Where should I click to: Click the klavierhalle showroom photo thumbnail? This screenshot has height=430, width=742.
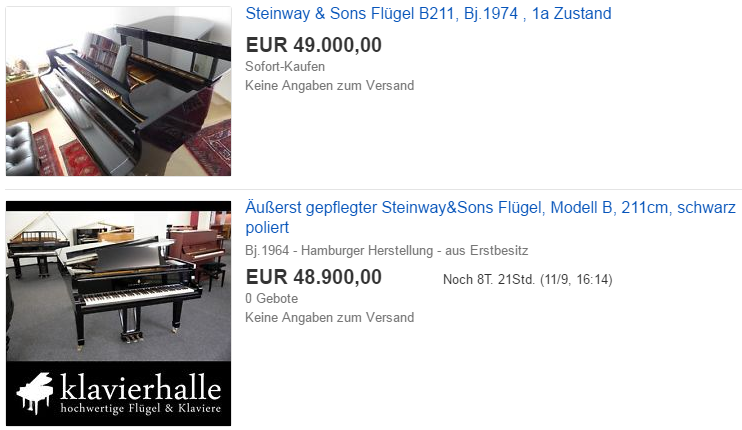[x=118, y=313]
